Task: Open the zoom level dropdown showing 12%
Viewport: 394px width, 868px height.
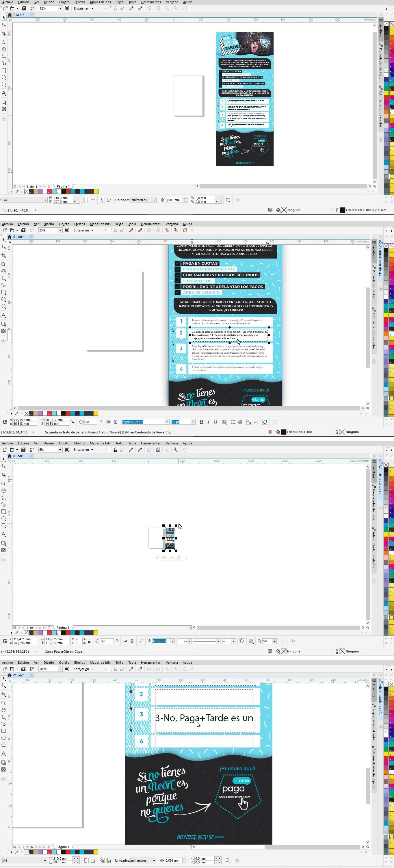Action: coord(61,8)
